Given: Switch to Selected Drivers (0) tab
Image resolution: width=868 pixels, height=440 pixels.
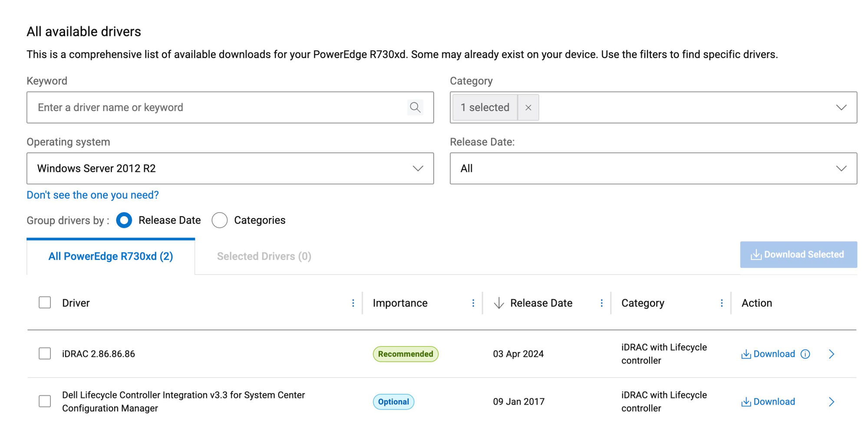Looking at the screenshot, I should coord(264,256).
